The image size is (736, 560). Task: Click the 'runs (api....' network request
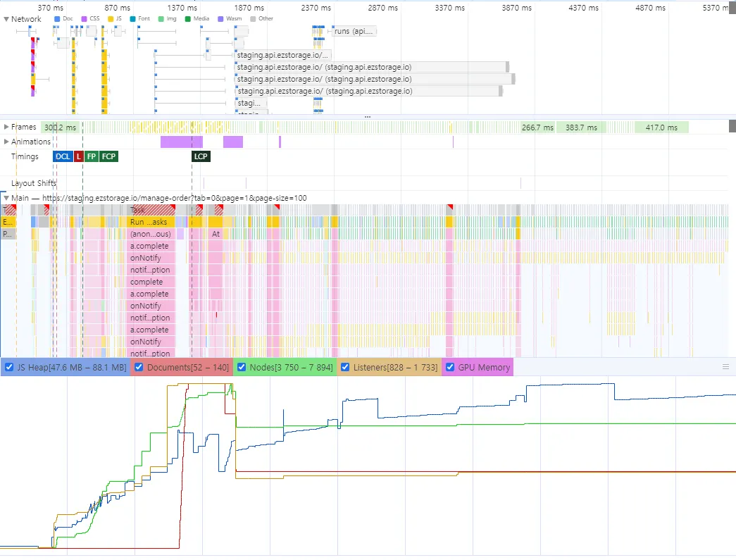[354, 32]
